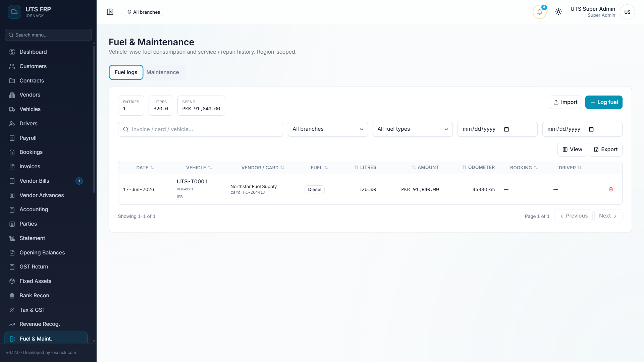
Task: Open Payroll page
Action: pyautogui.click(x=46, y=138)
